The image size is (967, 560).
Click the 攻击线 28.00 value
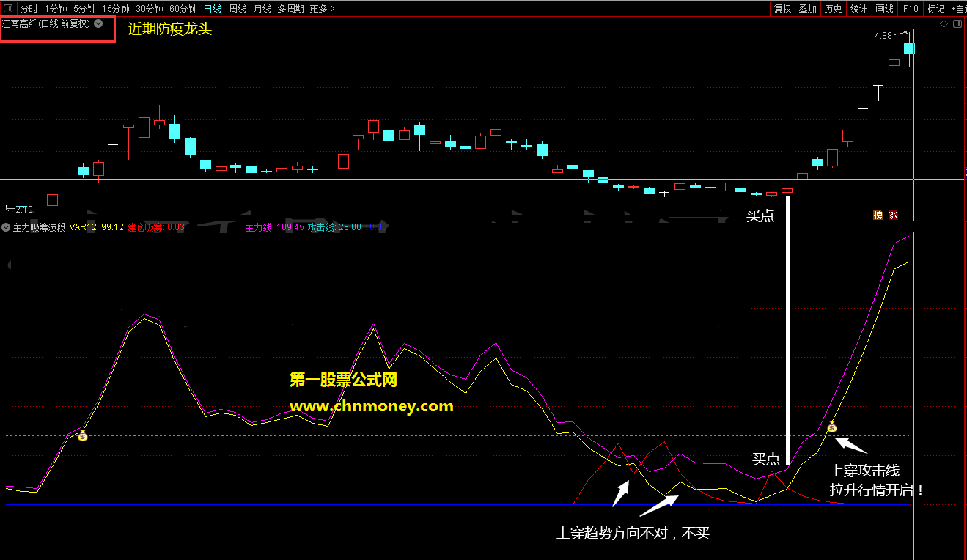[334, 227]
